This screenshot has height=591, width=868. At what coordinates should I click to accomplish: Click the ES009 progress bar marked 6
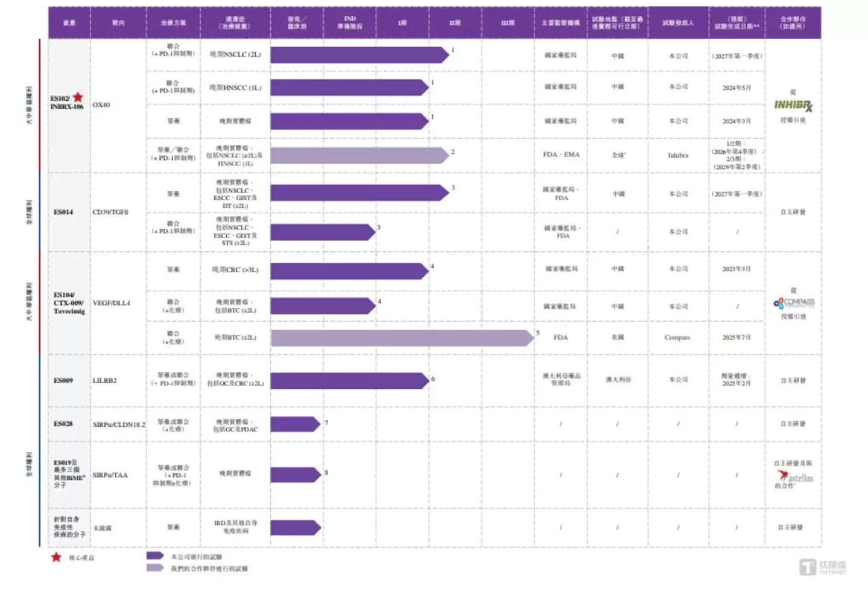(x=350, y=381)
